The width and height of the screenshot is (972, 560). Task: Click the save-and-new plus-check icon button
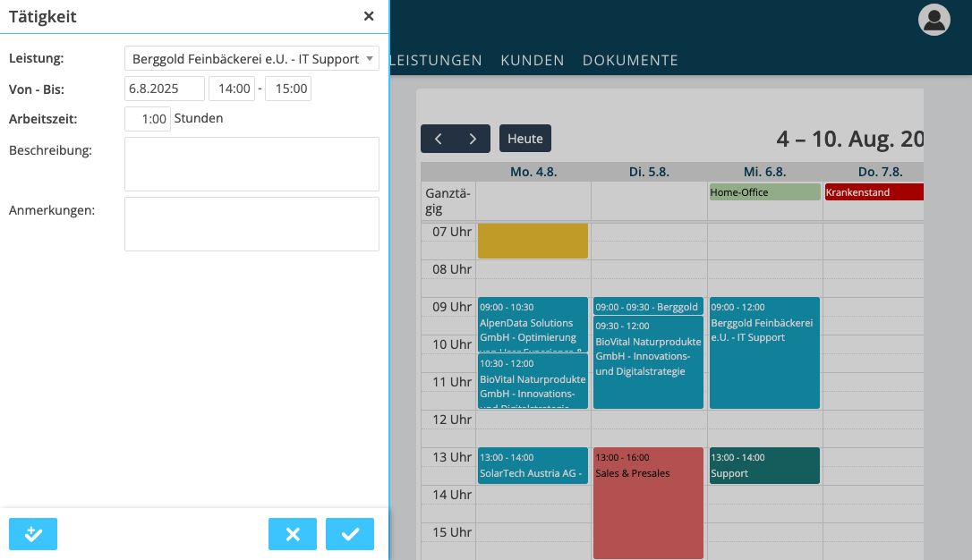(x=33, y=534)
